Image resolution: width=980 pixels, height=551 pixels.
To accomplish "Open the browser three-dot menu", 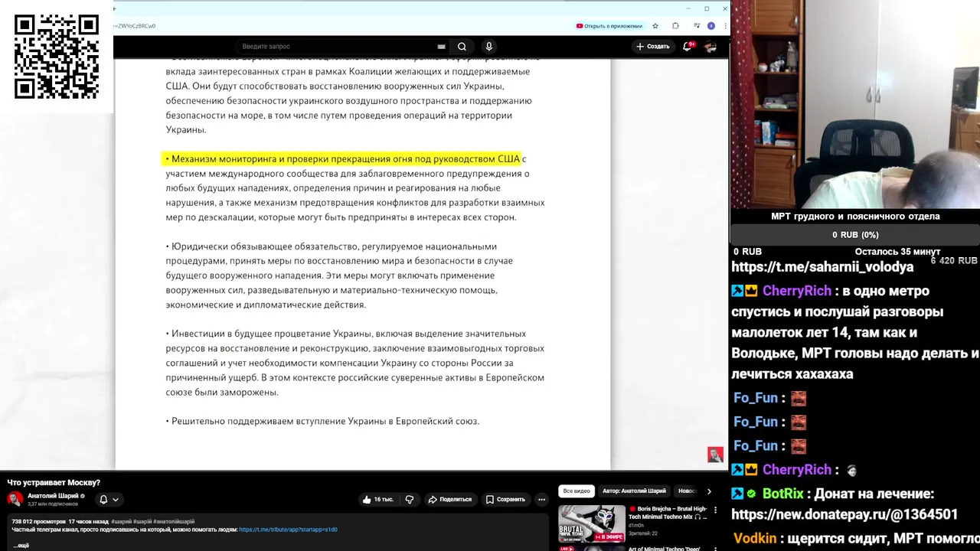I will point(724,26).
